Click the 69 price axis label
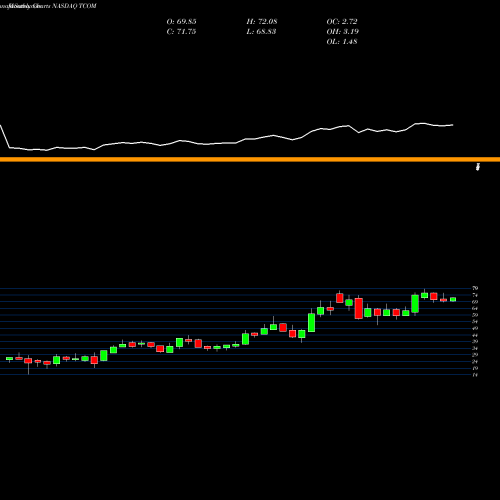This screenshot has height=500, width=500. 475,302
